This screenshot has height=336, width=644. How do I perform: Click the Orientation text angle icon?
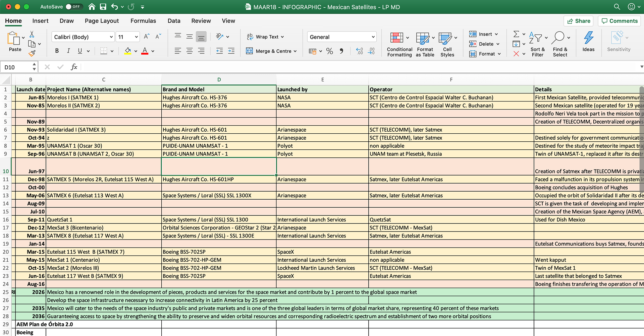[x=220, y=37]
